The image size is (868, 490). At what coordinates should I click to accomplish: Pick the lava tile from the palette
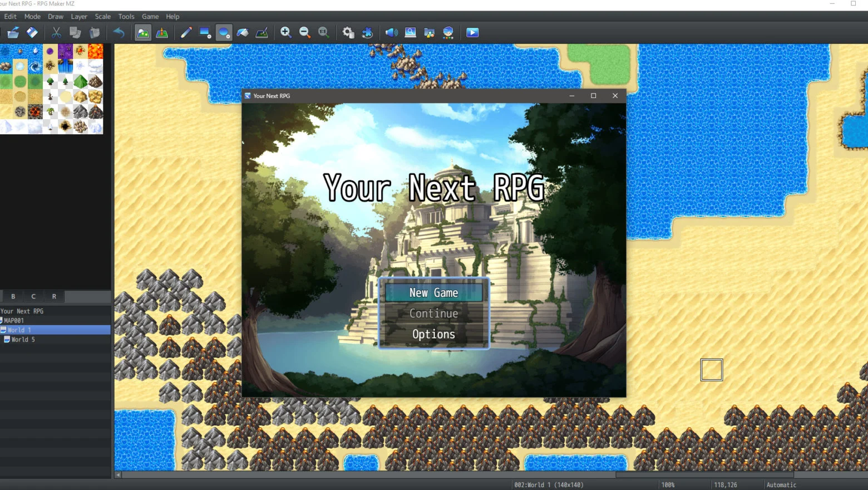click(x=96, y=52)
